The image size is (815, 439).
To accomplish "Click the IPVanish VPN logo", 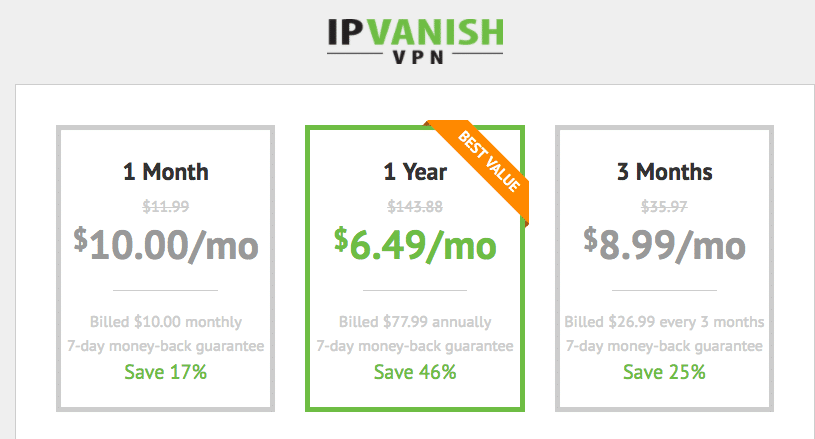I will click(415, 41).
